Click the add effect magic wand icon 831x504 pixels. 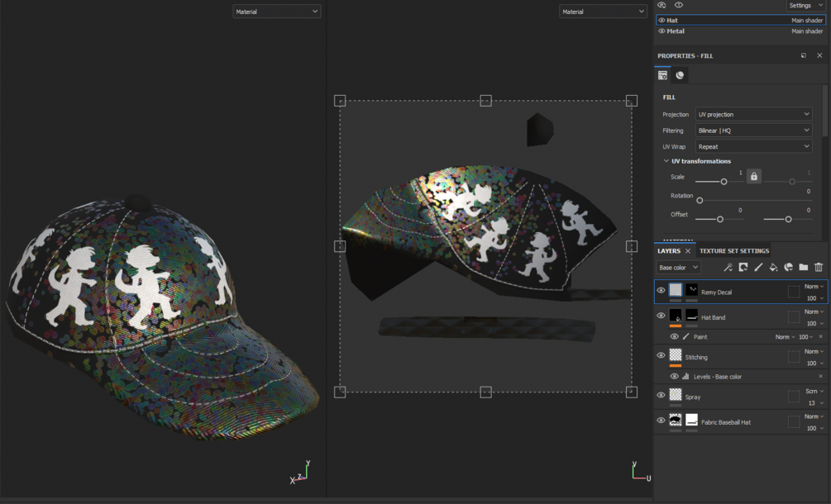point(728,268)
